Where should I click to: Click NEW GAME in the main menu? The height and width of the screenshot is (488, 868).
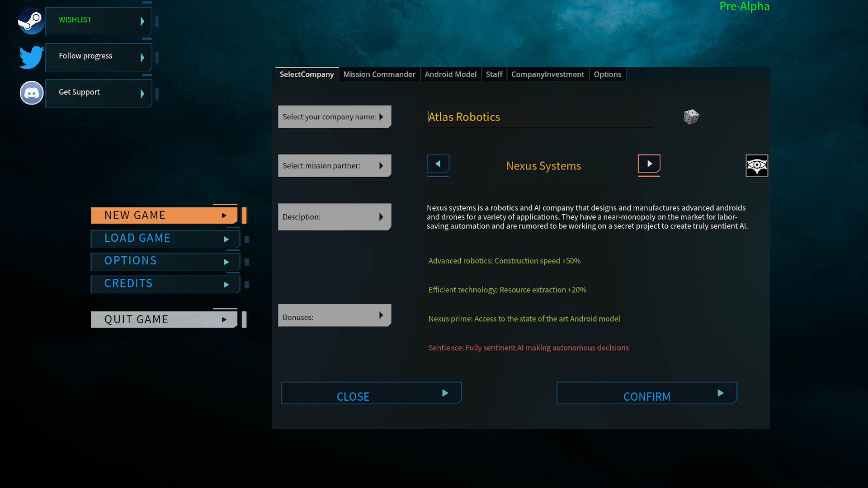[135, 215]
